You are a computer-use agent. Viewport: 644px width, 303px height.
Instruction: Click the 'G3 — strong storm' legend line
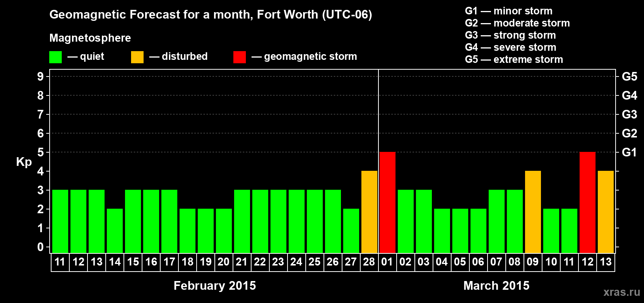click(x=511, y=35)
